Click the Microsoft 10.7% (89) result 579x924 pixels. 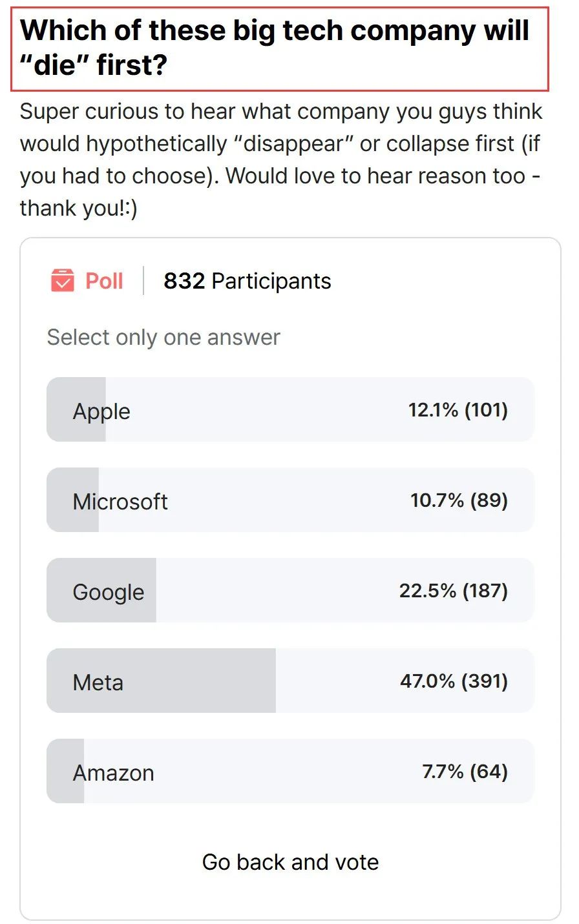[459, 500]
